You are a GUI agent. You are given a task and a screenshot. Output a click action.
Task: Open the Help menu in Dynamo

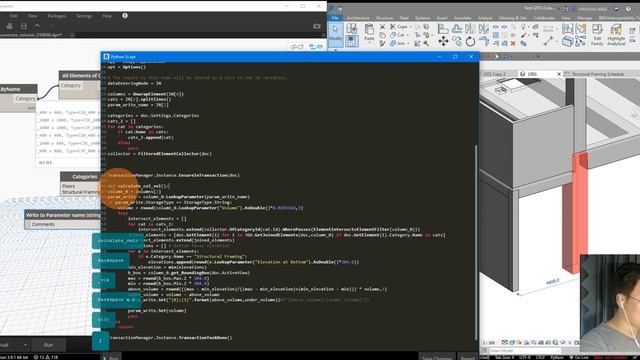click(107, 16)
